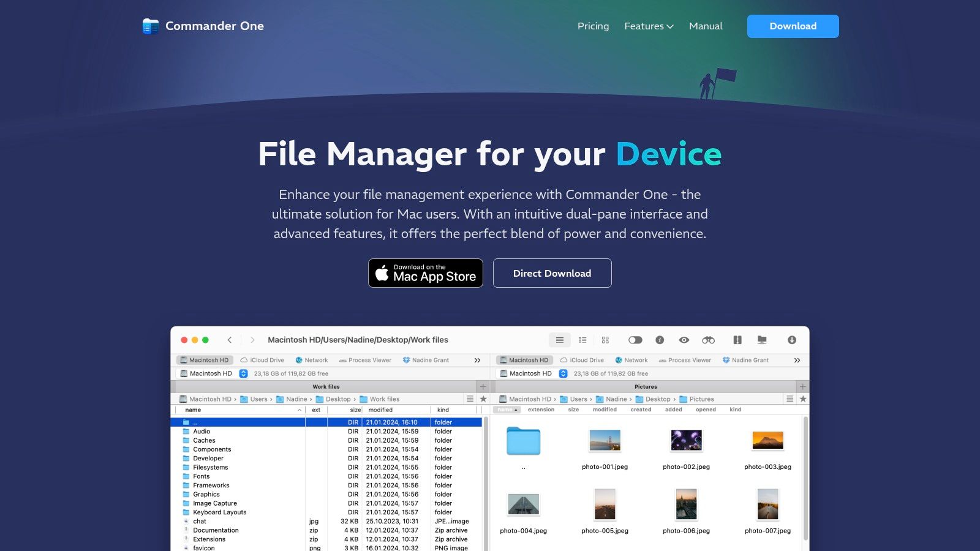Image resolution: width=980 pixels, height=551 pixels.
Task: Click the right pane vertical scrollbar
Action: 805,478
